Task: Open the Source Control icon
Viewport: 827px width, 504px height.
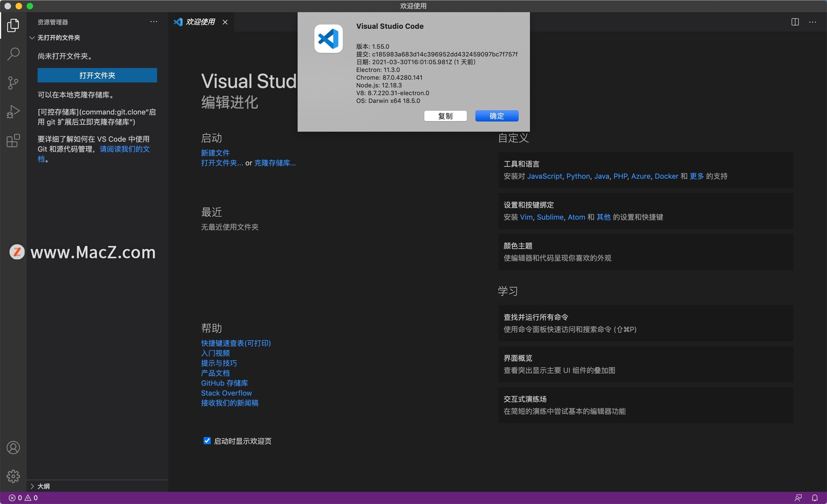Action: pyautogui.click(x=13, y=83)
